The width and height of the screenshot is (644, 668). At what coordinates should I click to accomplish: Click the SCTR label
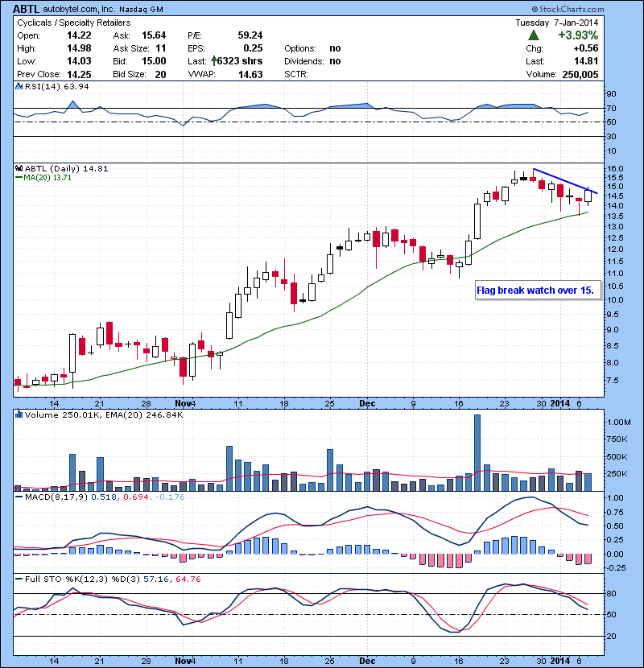(x=295, y=74)
